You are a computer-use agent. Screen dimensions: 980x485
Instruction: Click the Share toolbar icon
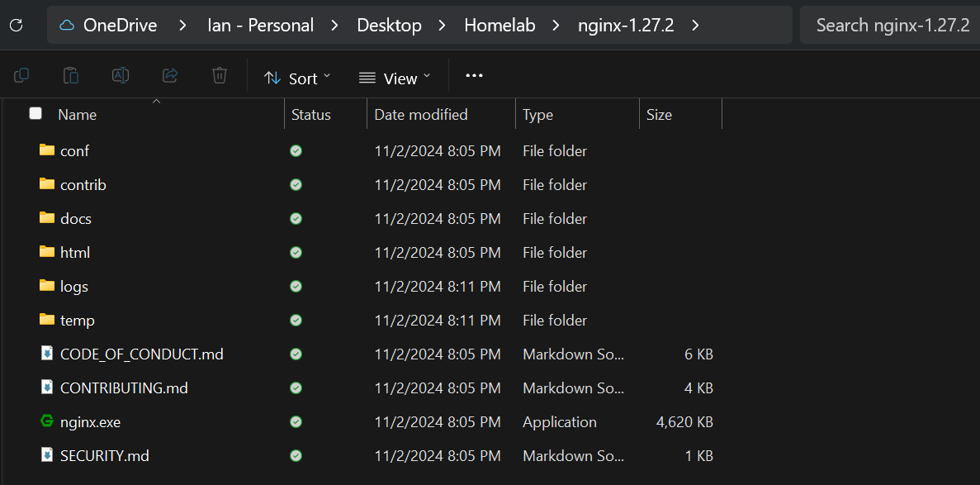[x=169, y=76]
